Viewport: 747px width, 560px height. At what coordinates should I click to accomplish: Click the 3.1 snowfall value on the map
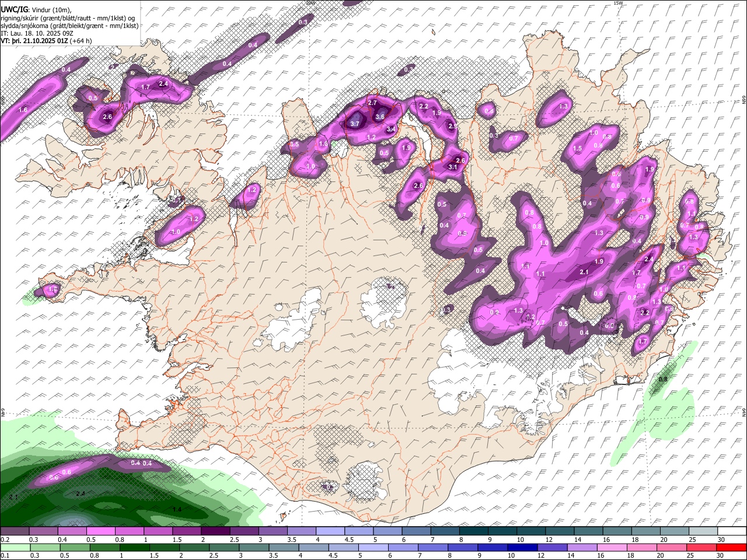point(452,167)
